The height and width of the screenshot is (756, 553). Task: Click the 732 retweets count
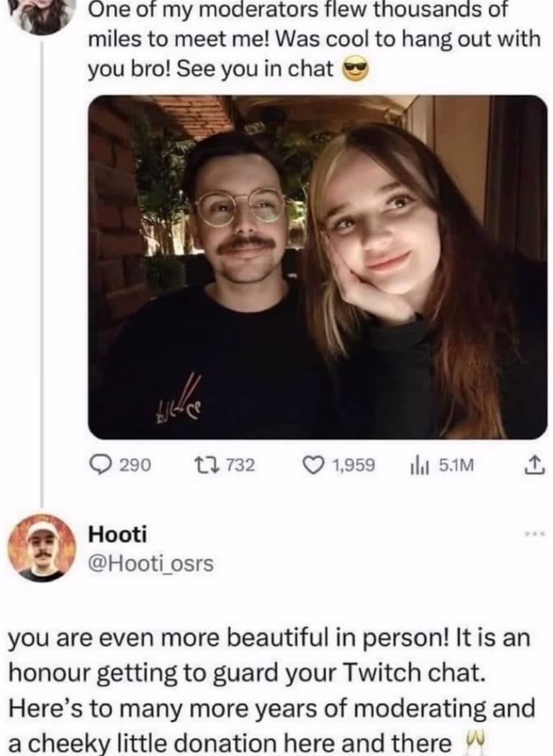tap(240, 465)
